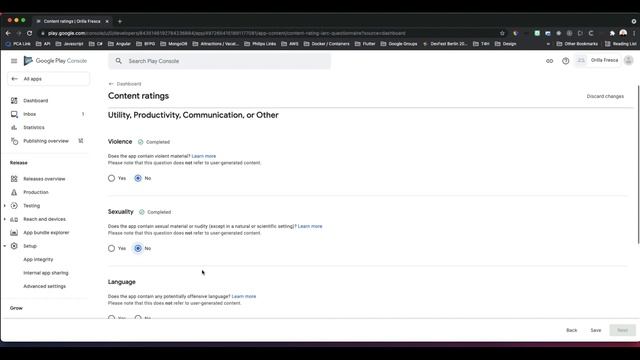640x360 pixels.
Task: Click the Next button at bottom
Action: click(622, 330)
